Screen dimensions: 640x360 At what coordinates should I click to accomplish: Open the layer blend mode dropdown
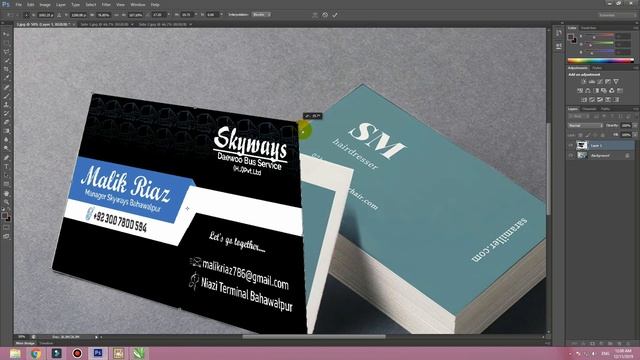[x=586, y=126]
